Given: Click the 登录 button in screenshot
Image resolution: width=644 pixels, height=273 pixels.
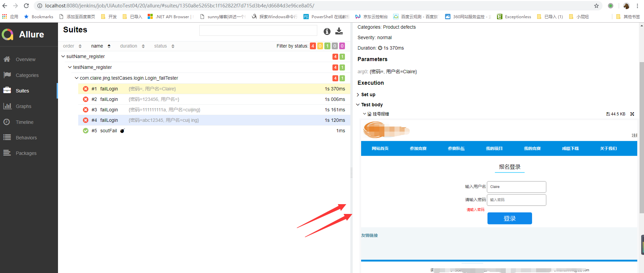Looking at the screenshot, I should tap(509, 218).
